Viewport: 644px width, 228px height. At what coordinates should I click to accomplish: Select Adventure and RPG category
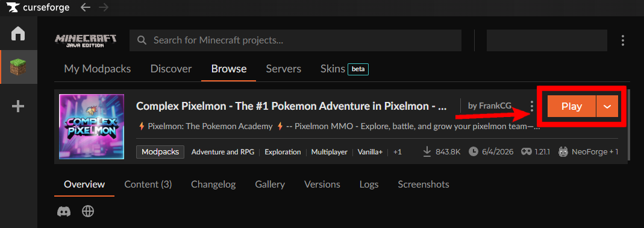pos(223,152)
